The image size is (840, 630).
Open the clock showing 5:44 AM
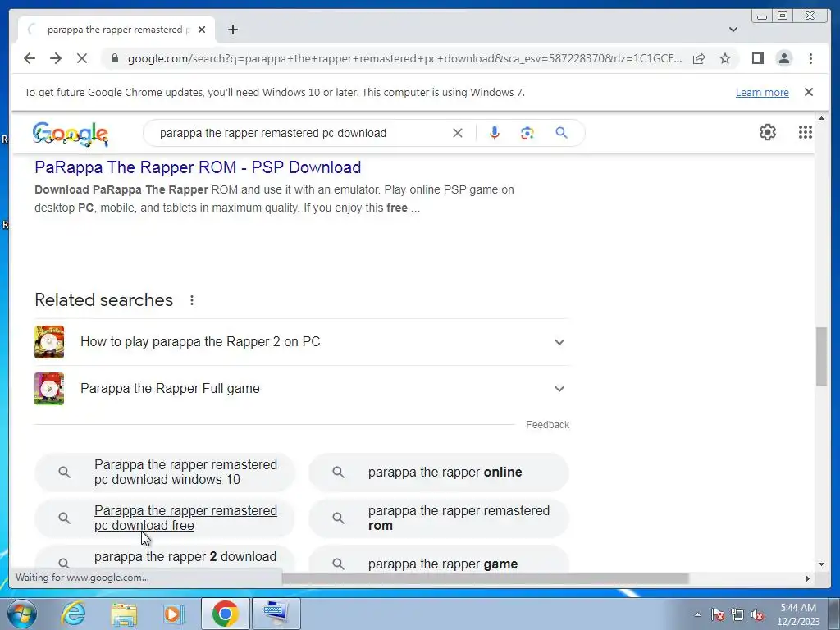pyautogui.click(x=798, y=614)
